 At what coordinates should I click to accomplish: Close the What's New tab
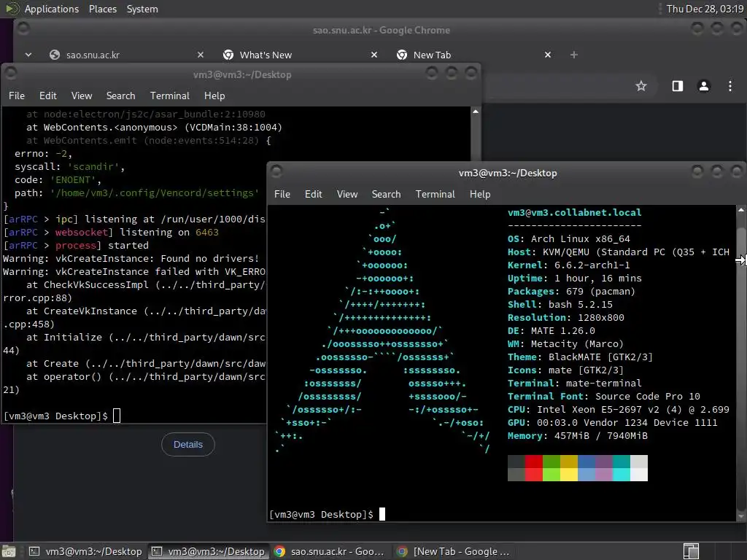coord(374,55)
